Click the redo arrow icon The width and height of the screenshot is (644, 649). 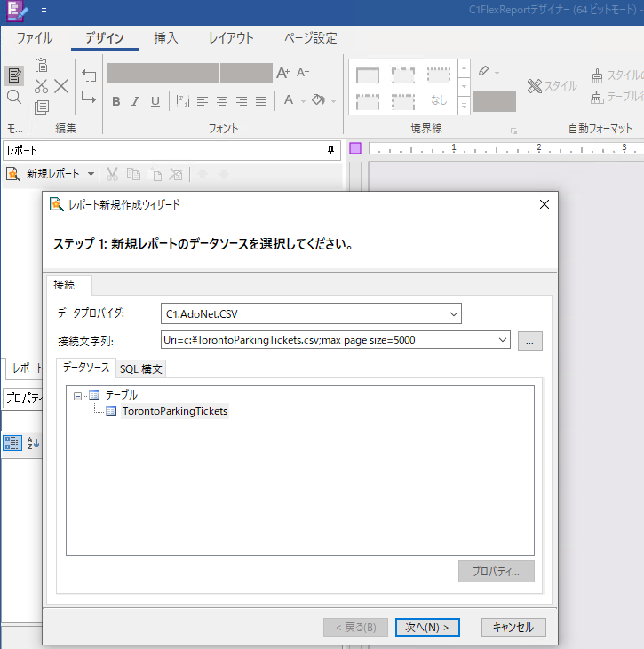click(89, 97)
